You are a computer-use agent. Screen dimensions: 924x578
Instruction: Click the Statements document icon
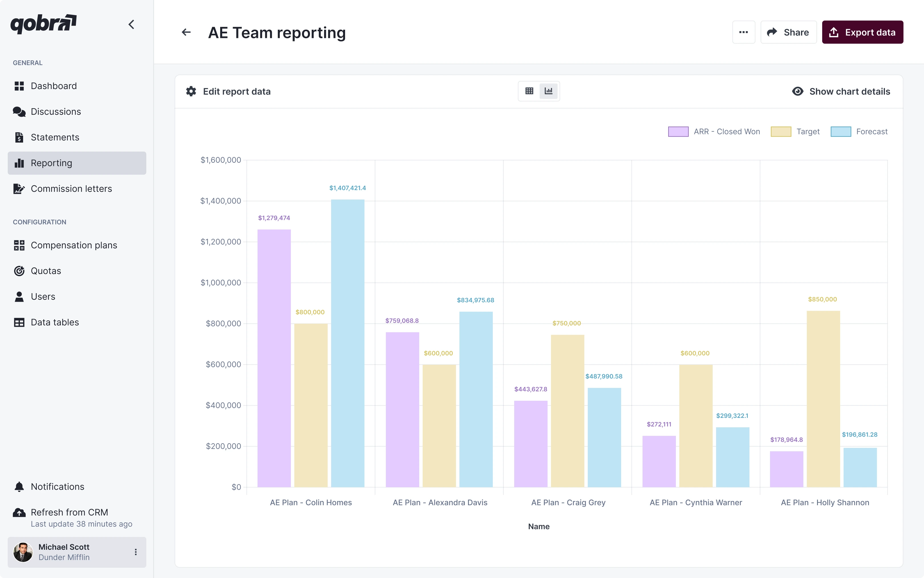tap(19, 137)
